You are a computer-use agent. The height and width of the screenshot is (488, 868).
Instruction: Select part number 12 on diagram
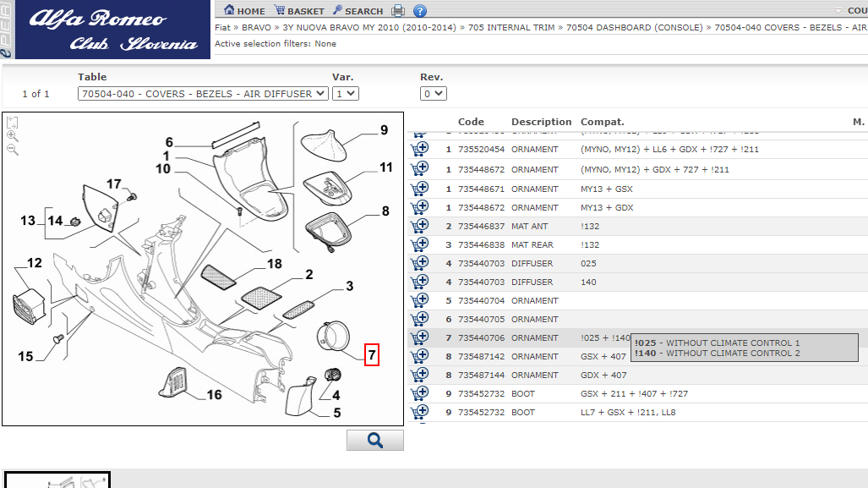click(35, 263)
